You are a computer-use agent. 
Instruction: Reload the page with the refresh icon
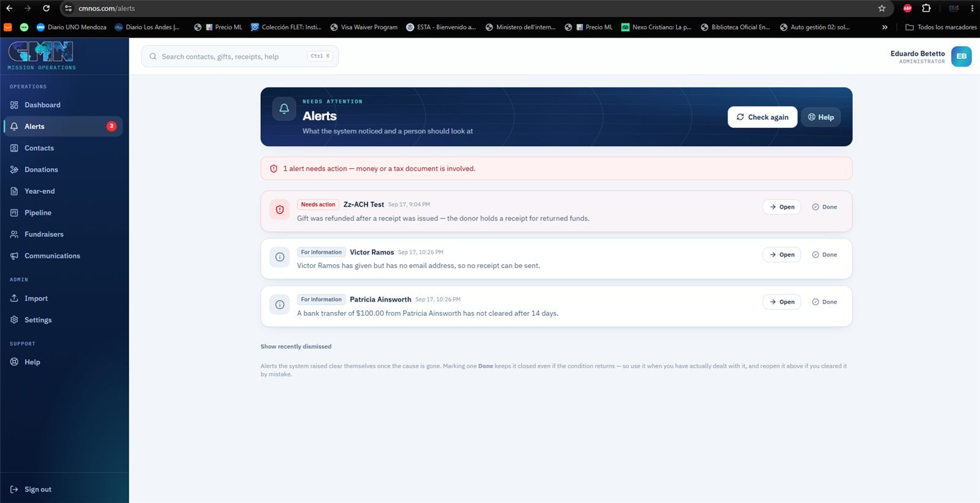coord(47,8)
